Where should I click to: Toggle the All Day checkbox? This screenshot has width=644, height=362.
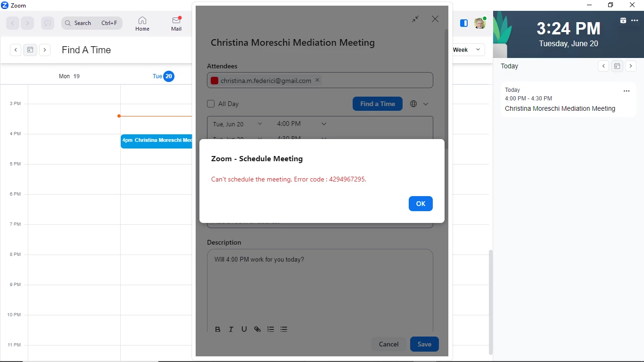click(x=211, y=104)
